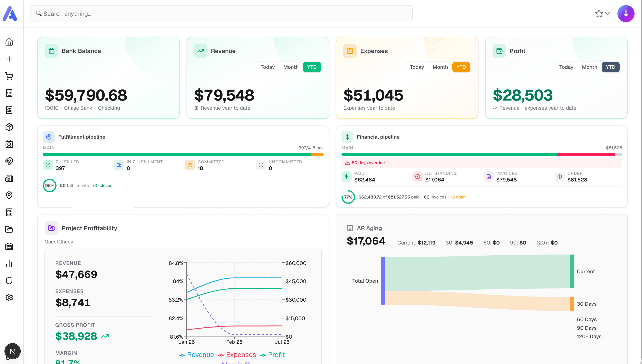
Task: Click the microphone voice assistant button
Action: pos(626,13)
